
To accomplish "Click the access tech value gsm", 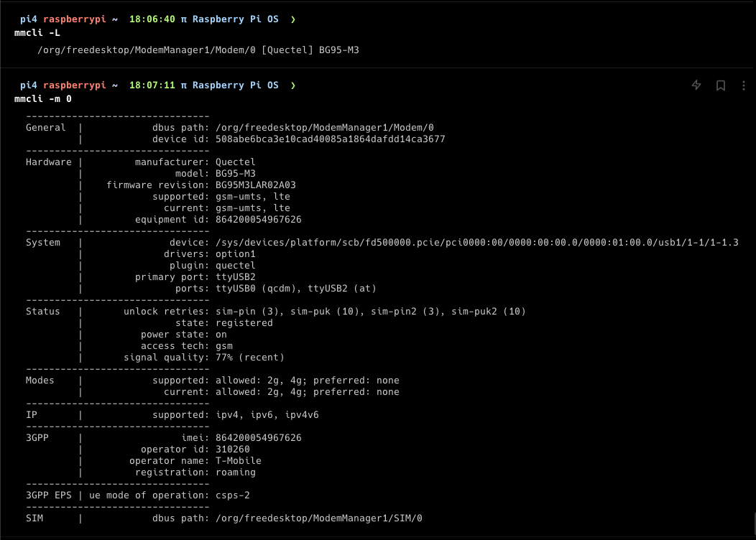I will 224,346.
